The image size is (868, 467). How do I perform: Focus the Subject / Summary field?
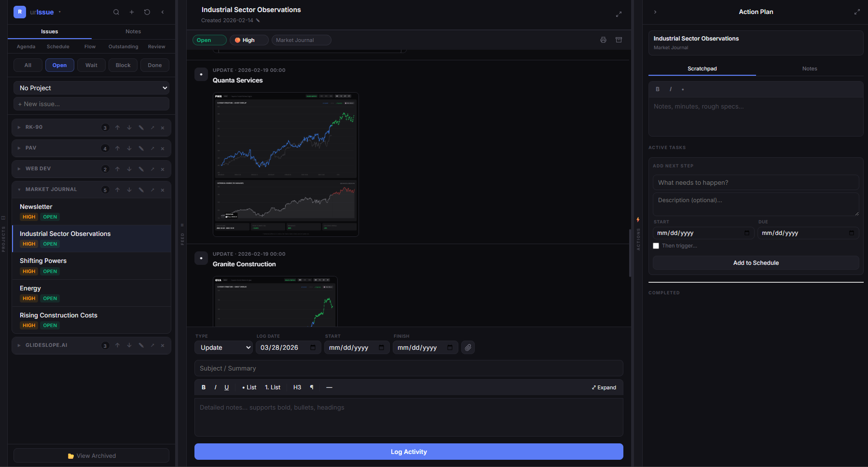click(x=409, y=368)
